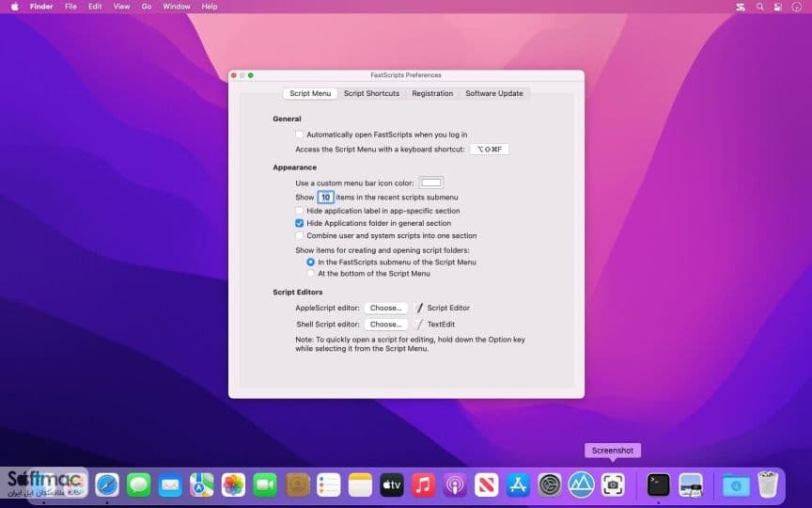Image resolution: width=812 pixels, height=508 pixels.
Task: Select At the bottom of Script Menu
Action: pyautogui.click(x=311, y=274)
